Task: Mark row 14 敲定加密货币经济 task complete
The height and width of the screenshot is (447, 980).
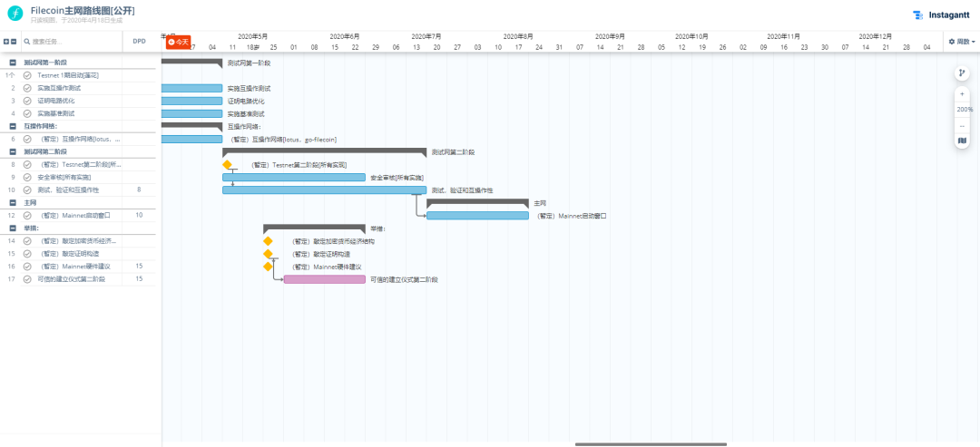Action: [x=27, y=241]
